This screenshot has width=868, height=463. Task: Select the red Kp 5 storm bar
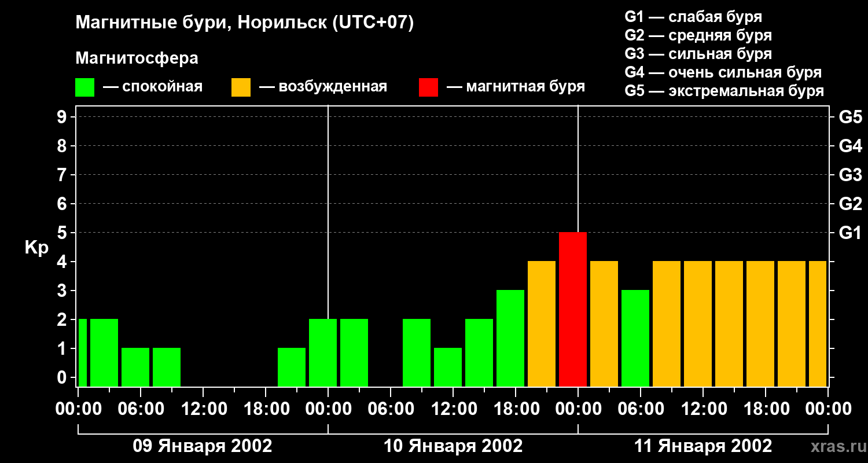[573, 309]
